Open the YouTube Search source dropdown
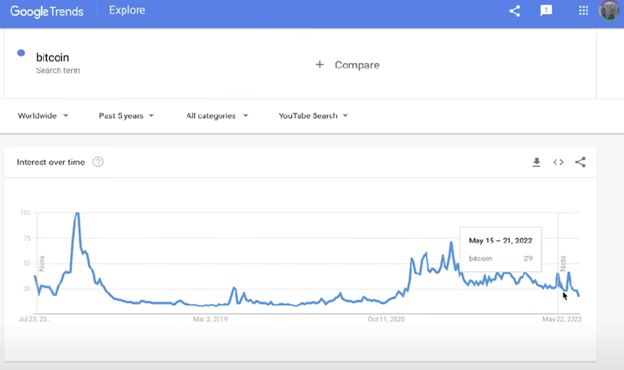624x370 pixels. click(313, 116)
